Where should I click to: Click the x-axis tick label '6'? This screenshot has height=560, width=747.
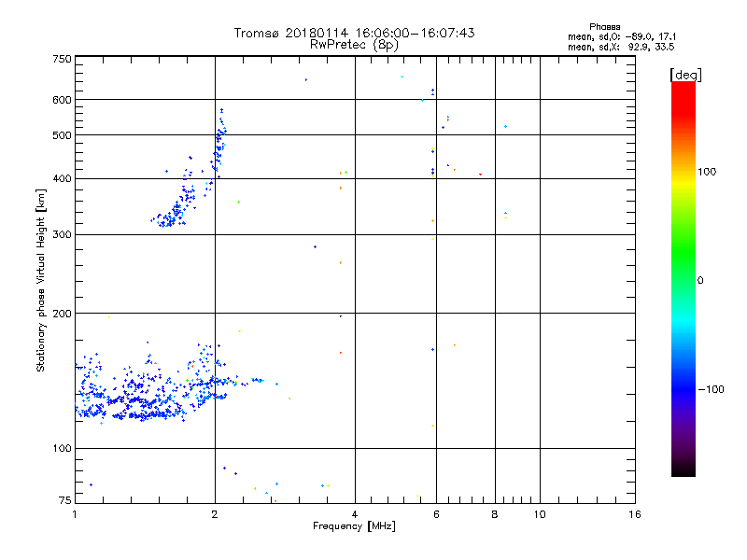[436, 514]
